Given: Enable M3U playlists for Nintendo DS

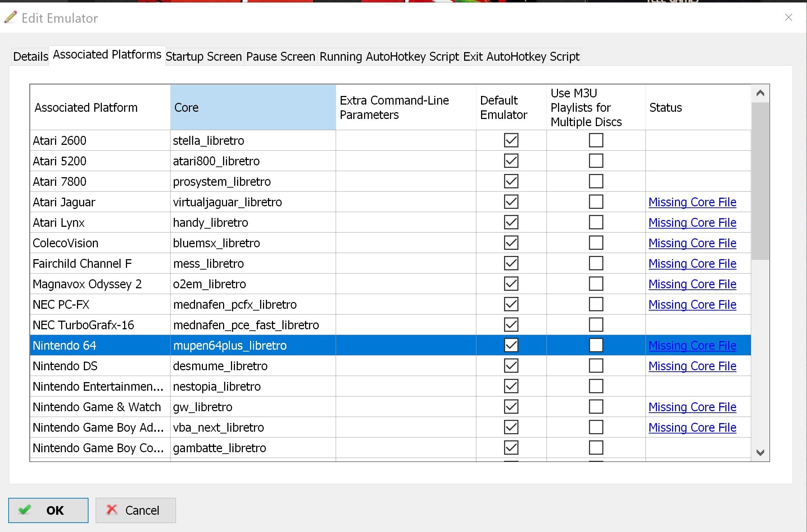Looking at the screenshot, I should coord(596,366).
